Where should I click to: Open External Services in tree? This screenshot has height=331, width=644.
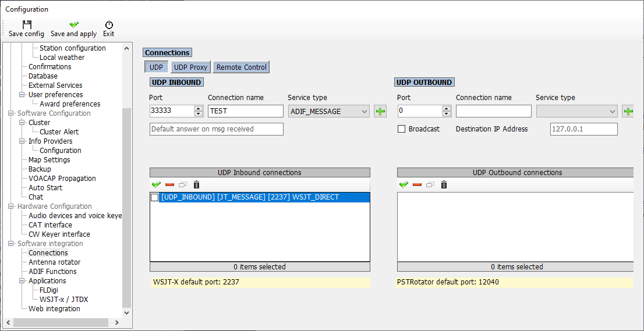click(55, 86)
